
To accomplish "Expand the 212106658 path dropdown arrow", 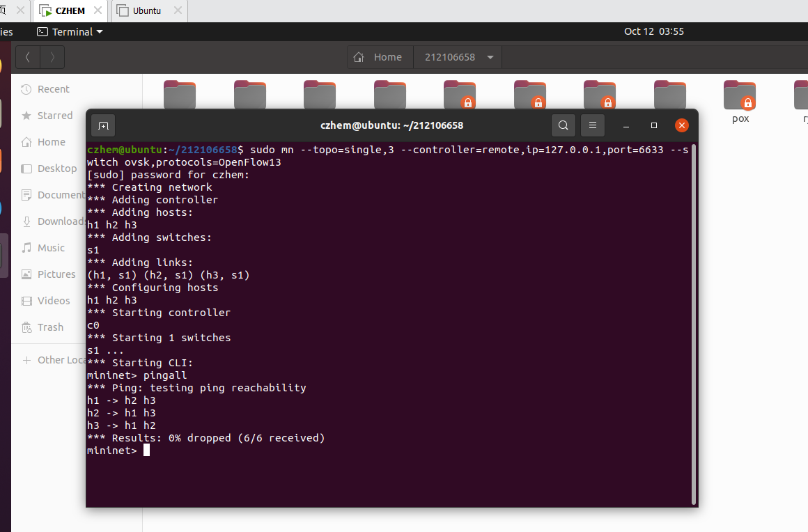I will 490,57.
